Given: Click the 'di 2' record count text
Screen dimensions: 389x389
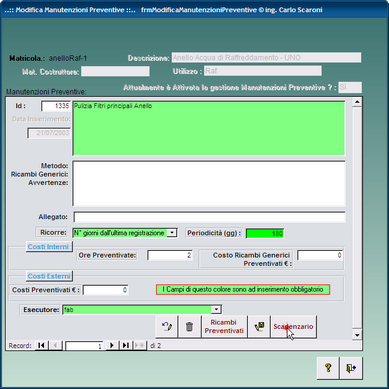Looking at the screenshot, I should pyautogui.click(x=155, y=346).
